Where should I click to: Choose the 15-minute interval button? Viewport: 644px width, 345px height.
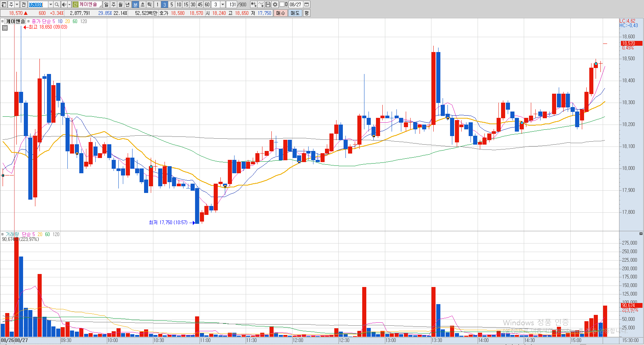186,4
